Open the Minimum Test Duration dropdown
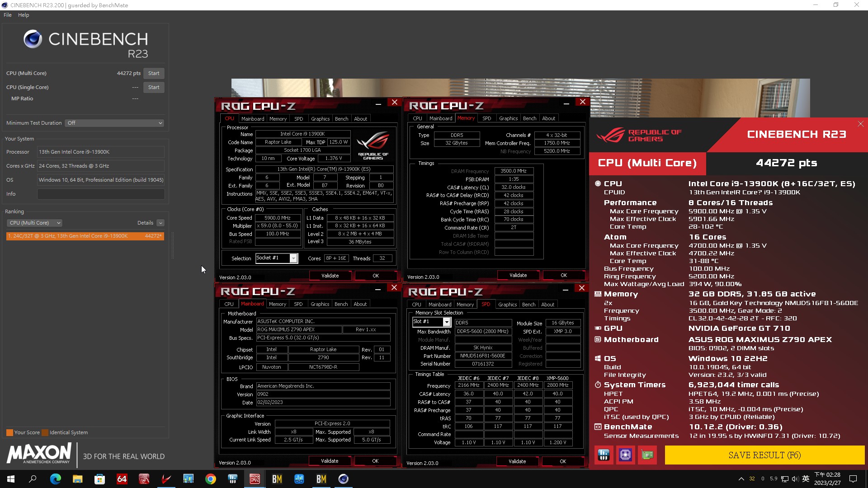 pyautogui.click(x=114, y=122)
